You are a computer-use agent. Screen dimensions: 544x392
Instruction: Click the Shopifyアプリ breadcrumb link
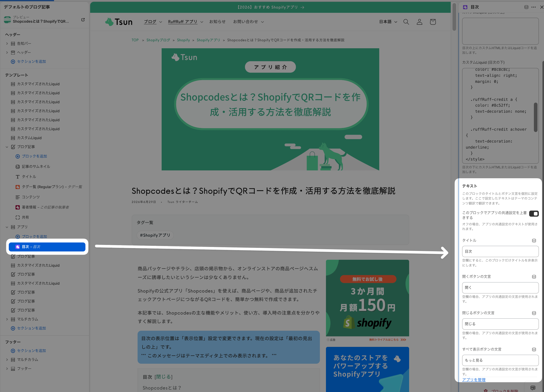click(208, 40)
